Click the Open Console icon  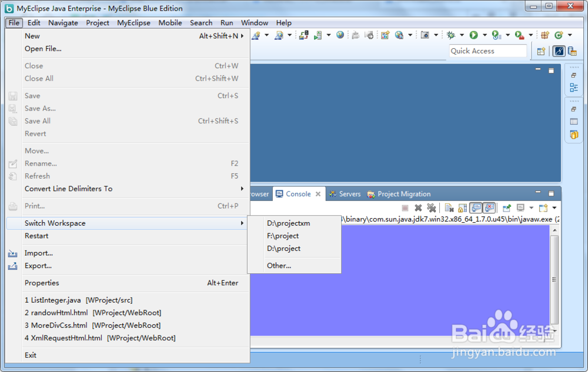point(543,207)
